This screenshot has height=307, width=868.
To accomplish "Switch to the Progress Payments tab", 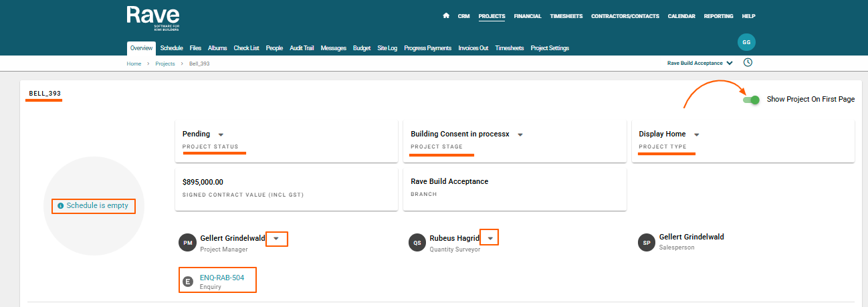I will 427,48.
